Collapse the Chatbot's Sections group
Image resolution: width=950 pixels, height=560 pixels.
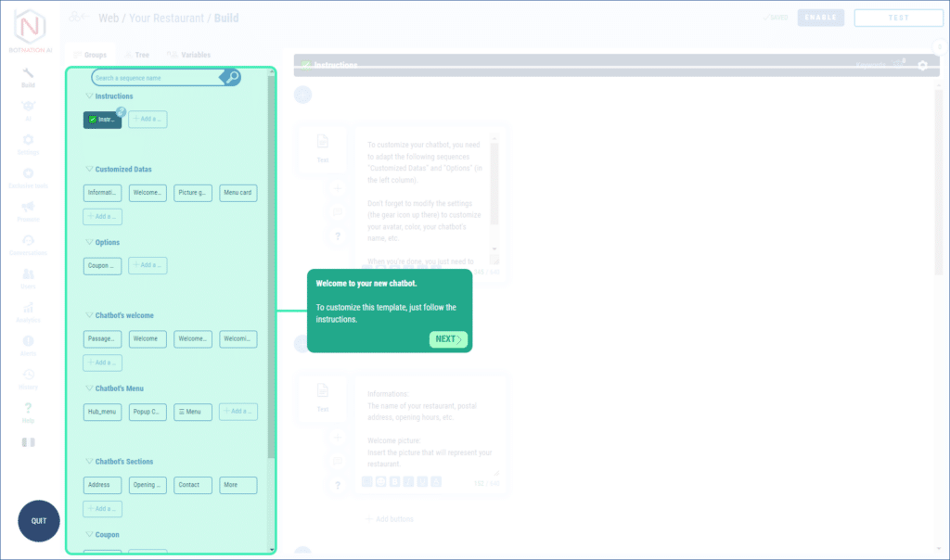pos(90,462)
